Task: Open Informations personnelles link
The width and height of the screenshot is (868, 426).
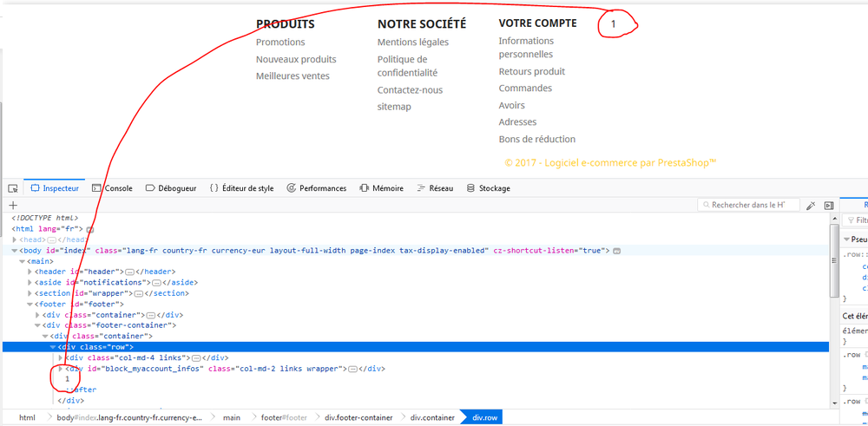Action: coord(526,48)
